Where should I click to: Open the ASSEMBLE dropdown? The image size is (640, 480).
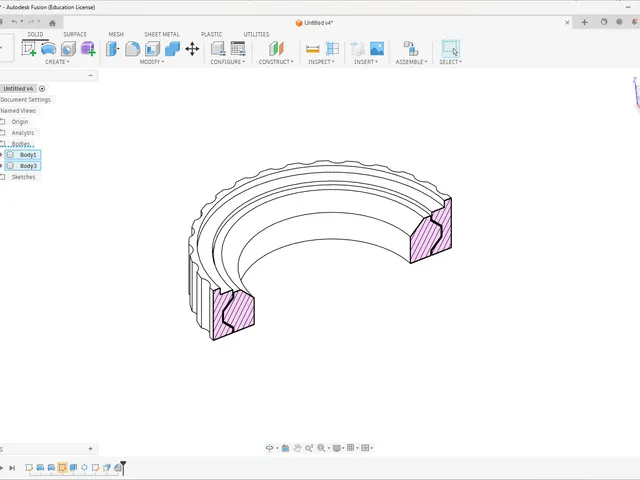pyautogui.click(x=411, y=62)
